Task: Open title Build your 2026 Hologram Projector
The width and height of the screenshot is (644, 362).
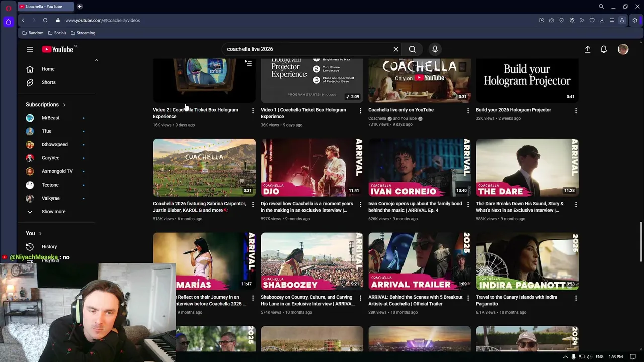Action: [513, 110]
